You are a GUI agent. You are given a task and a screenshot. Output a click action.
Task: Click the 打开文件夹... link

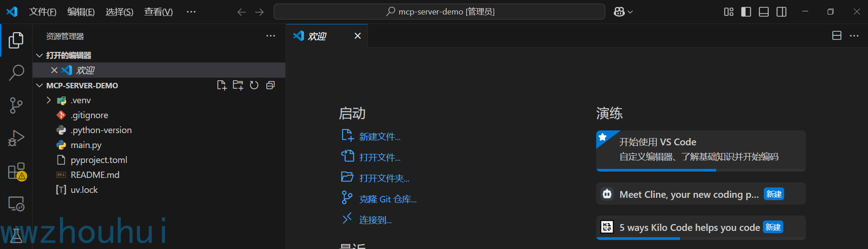pyautogui.click(x=384, y=178)
